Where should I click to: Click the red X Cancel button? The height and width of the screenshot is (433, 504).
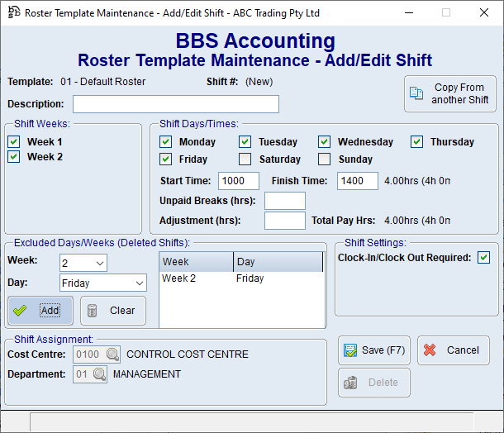[453, 350]
